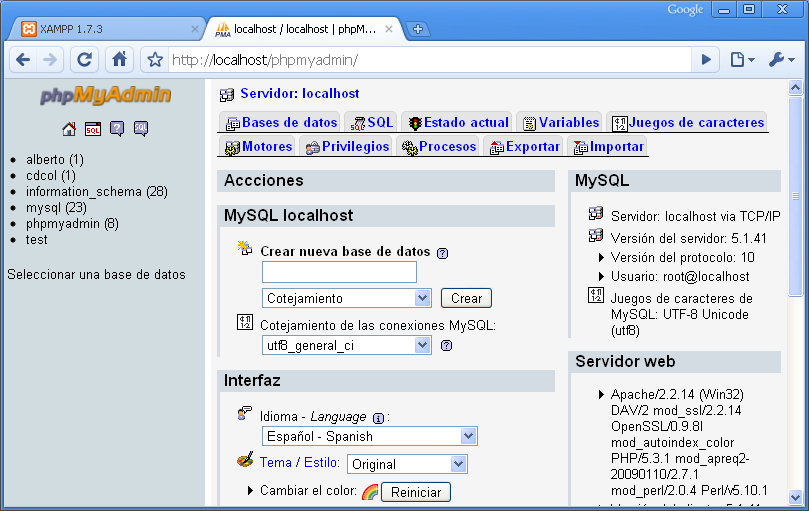Select cdcol (1) database

coord(51,175)
